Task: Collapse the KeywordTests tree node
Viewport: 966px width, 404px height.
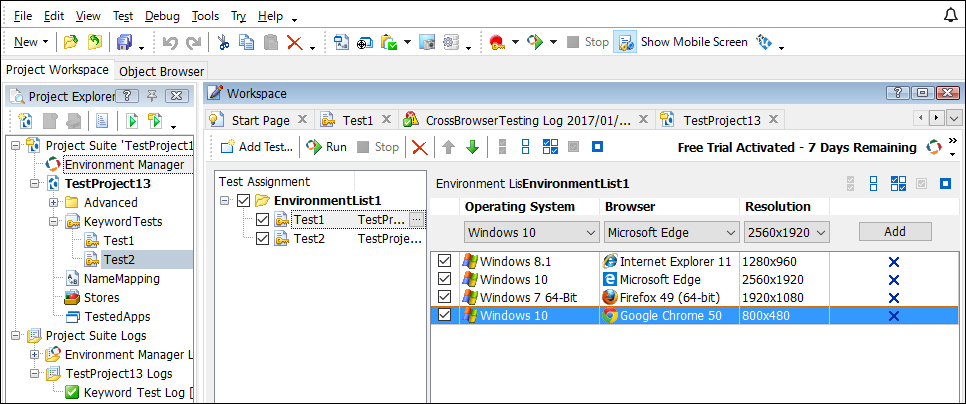Action: click(x=53, y=221)
